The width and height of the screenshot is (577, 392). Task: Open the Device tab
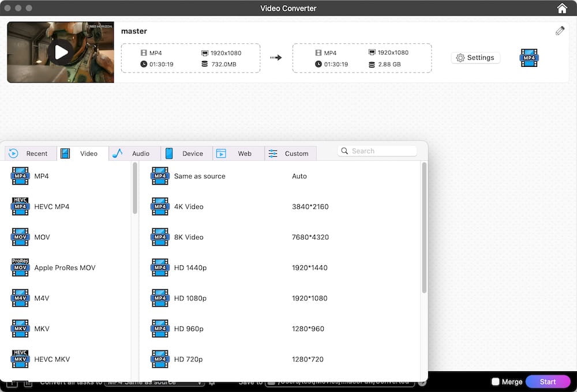pyautogui.click(x=186, y=153)
